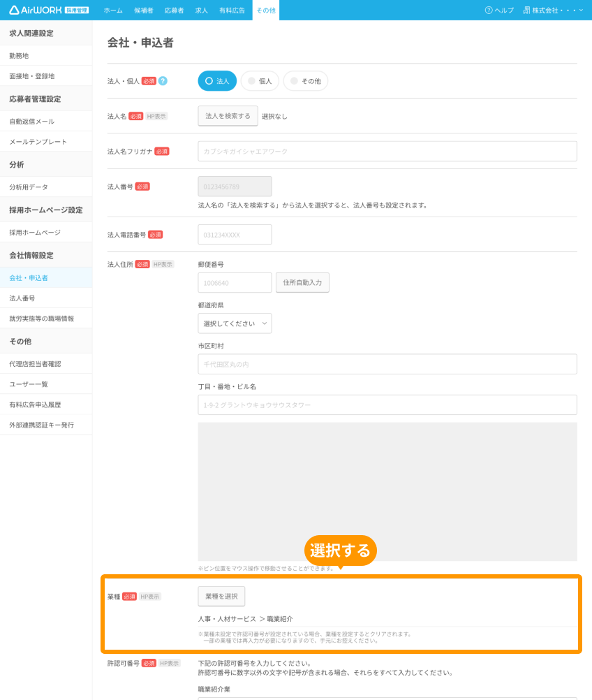Open 自動返信メール in the sidebar
The height and width of the screenshot is (700, 592).
click(x=46, y=121)
